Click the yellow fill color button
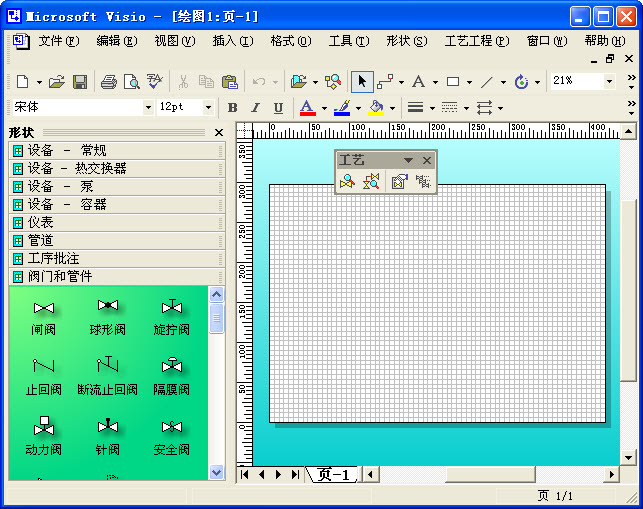This screenshot has width=643, height=509. [376, 108]
